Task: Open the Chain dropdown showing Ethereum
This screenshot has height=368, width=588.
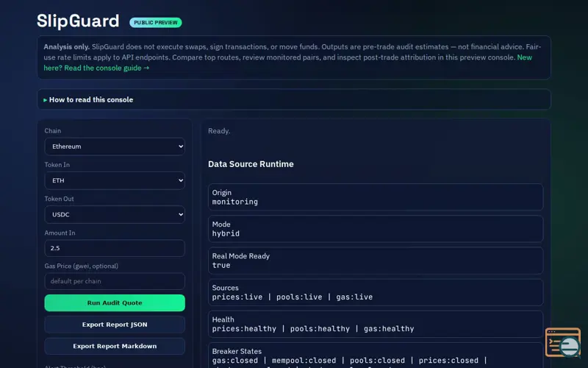Action: click(x=115, y=146)
